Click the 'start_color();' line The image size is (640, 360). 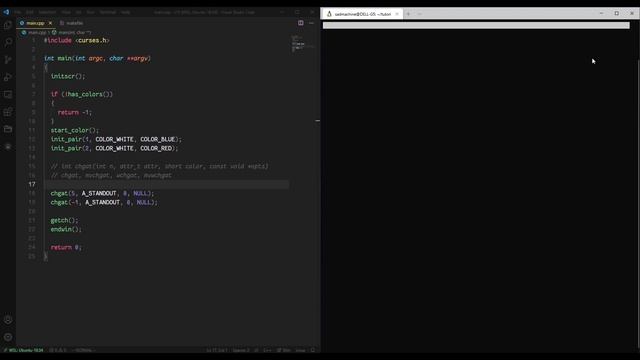coord(75,130)
